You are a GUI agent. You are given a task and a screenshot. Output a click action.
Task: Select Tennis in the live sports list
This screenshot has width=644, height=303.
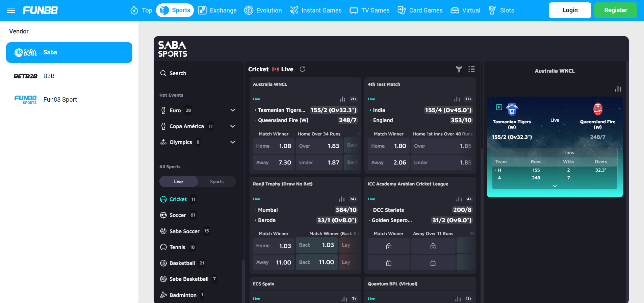click(x=177, y=247)
